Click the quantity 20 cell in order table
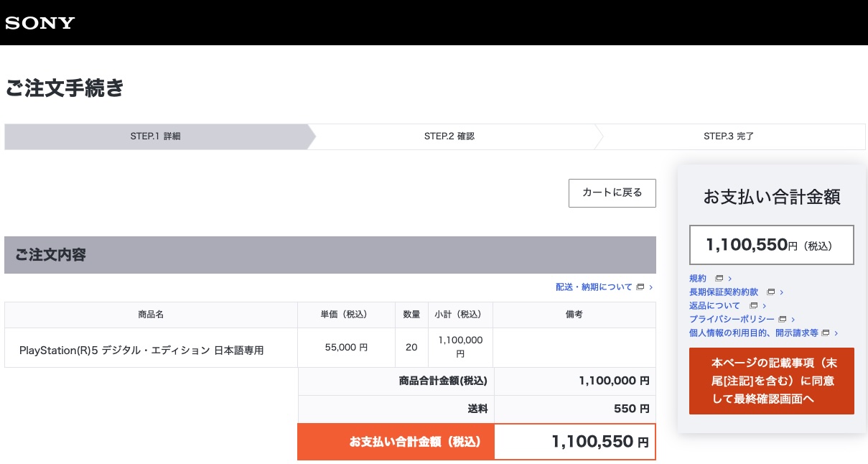 point(411,348)
